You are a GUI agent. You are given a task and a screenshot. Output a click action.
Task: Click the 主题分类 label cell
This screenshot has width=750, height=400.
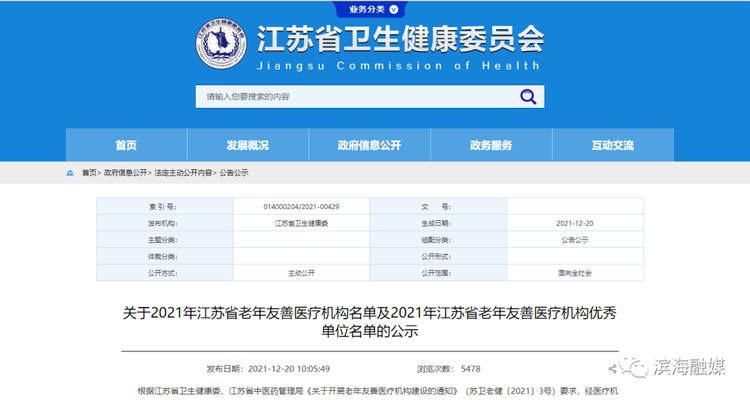pyautogui.click(x=165, y=240)
